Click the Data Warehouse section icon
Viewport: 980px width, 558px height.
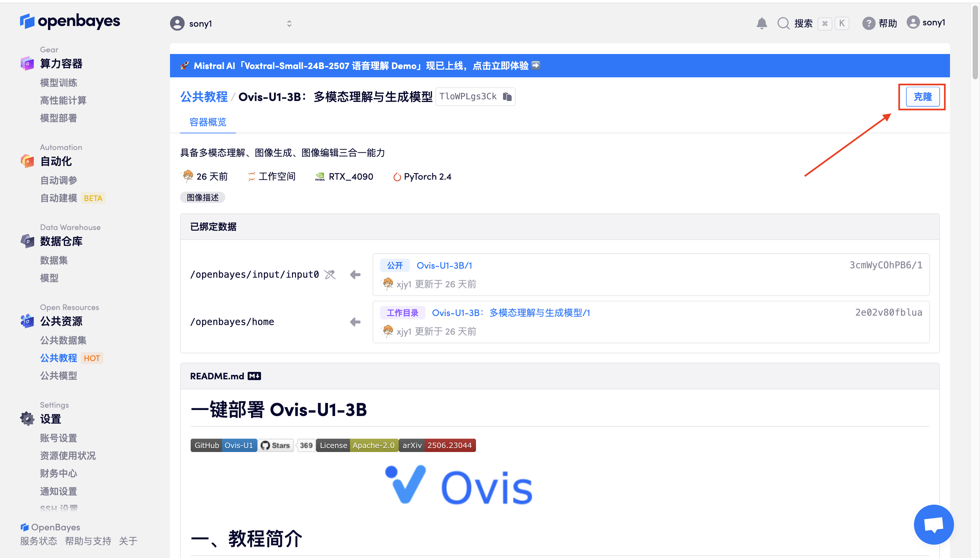(27, 241)
